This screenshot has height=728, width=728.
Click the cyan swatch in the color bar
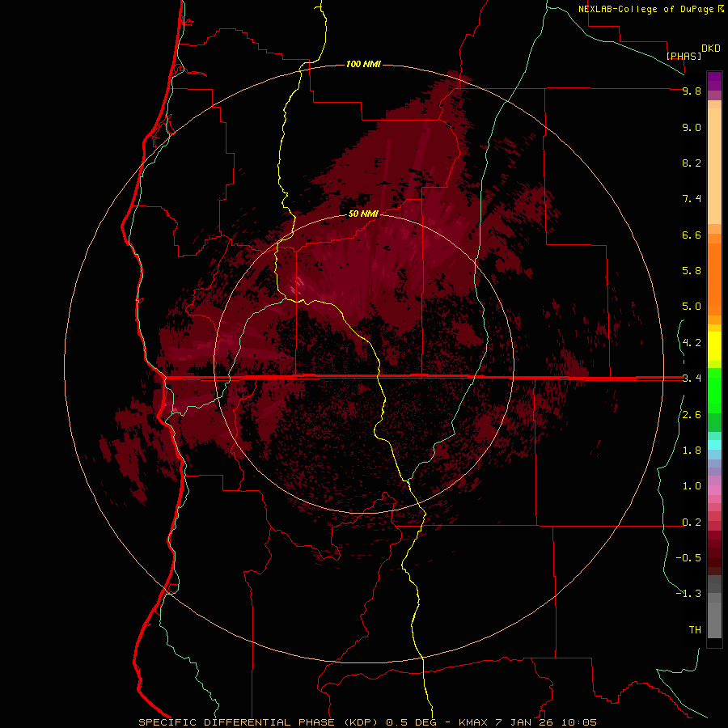(714, 445)
